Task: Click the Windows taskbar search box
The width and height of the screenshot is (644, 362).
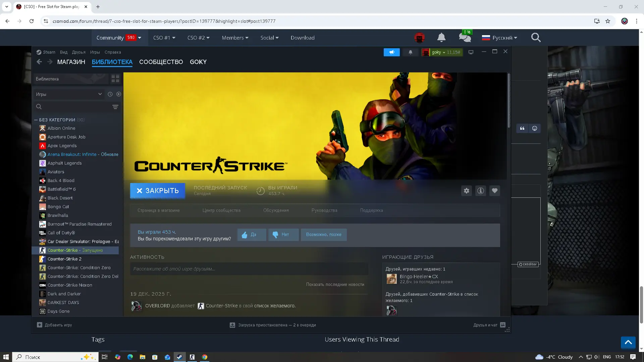Action: click(x=55, y=357)
